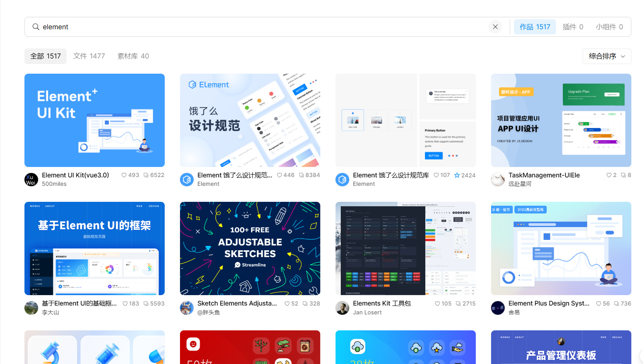This screenshot has width=643, height=364.
Task: Click @胖头鱼 author avatar
Action: click(187, 308)
